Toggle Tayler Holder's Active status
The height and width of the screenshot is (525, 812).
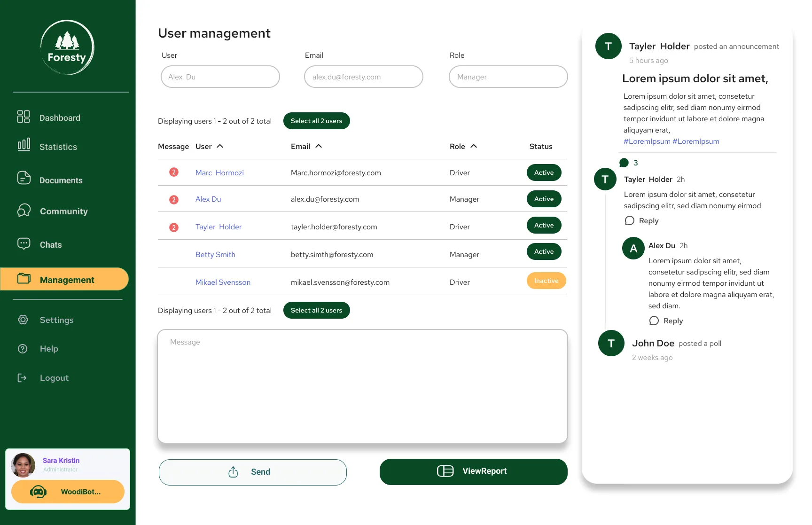point(544,225)
